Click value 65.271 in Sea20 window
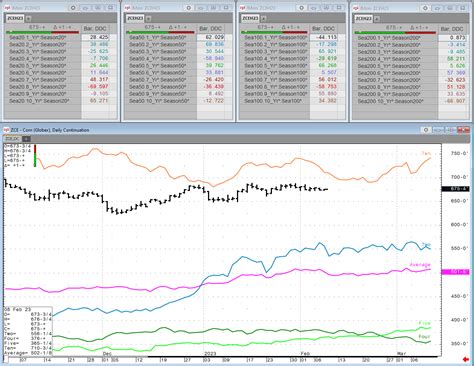Image resolution: width=474 pixels, height=366 pixels. (99, 100)
